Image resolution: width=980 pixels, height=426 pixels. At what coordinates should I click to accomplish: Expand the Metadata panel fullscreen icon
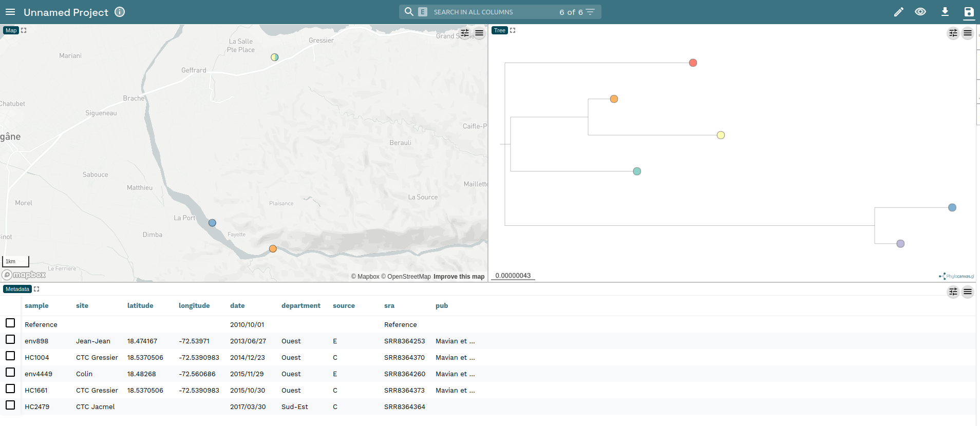(x=36, y=289)
